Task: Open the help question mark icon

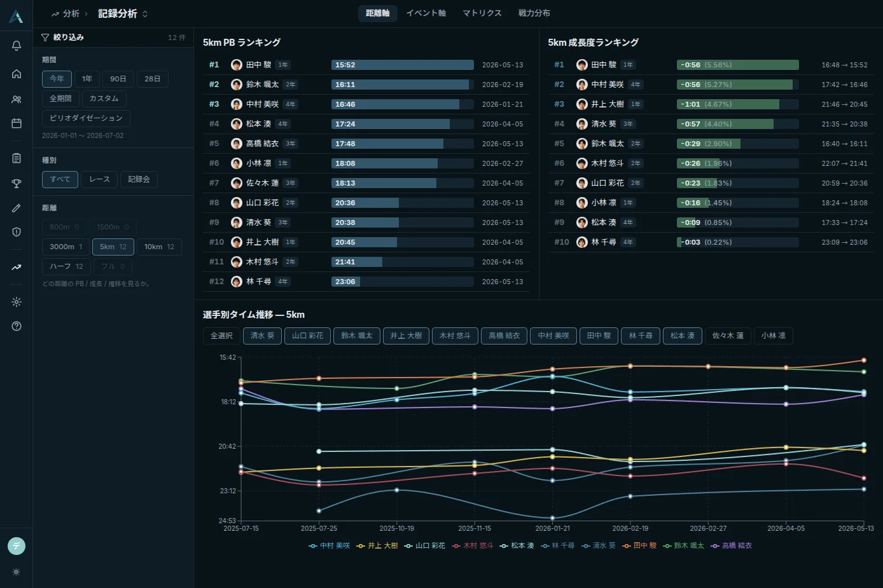Action: (17, 326)
